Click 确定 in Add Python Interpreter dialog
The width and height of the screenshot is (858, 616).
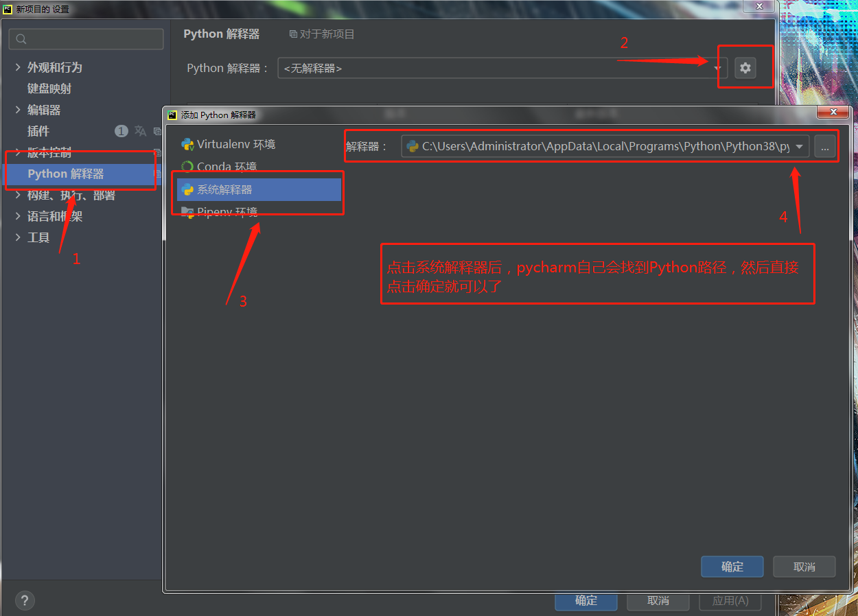(732, 567)
